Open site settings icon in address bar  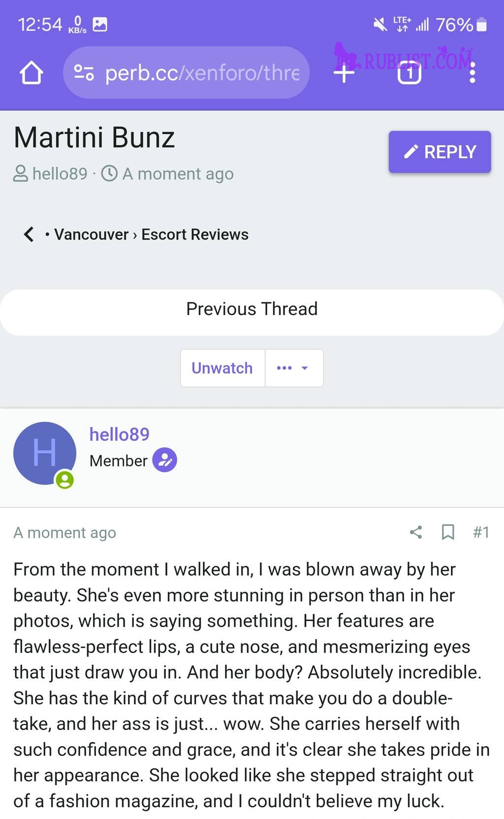pos(84,73)
